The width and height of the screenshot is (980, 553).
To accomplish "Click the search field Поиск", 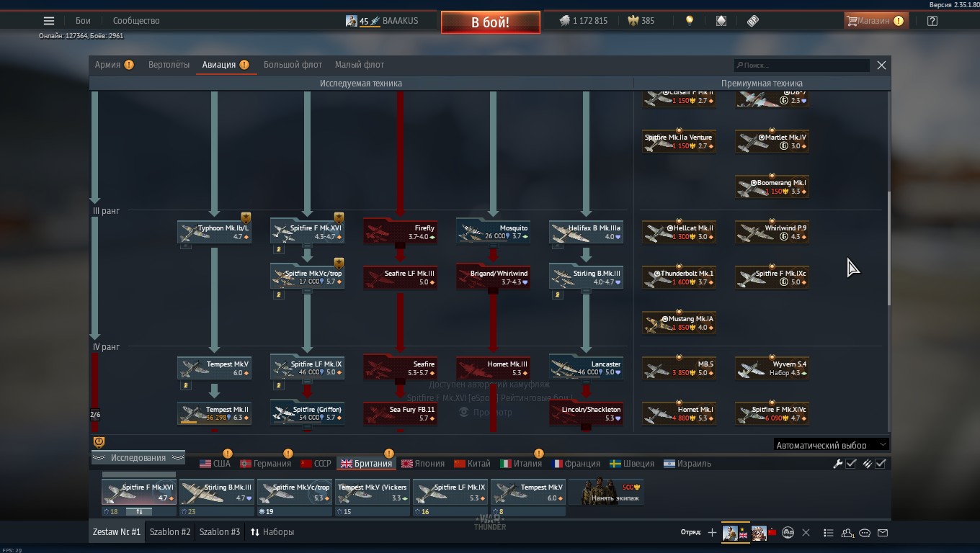I will 801,65.
